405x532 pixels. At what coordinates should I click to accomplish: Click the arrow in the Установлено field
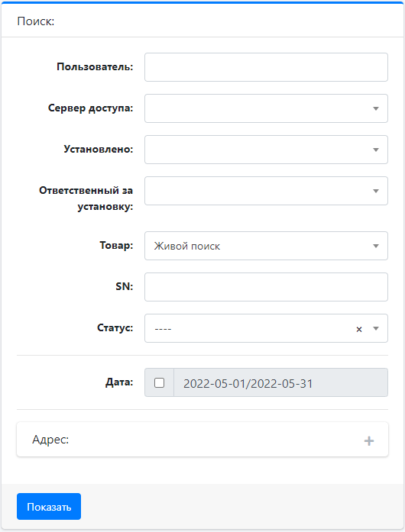[x=376, y=150]
